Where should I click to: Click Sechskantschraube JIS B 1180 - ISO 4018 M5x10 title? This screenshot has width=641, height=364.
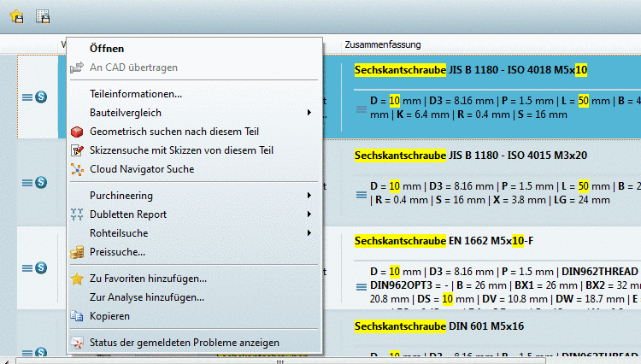coord(471,70)
